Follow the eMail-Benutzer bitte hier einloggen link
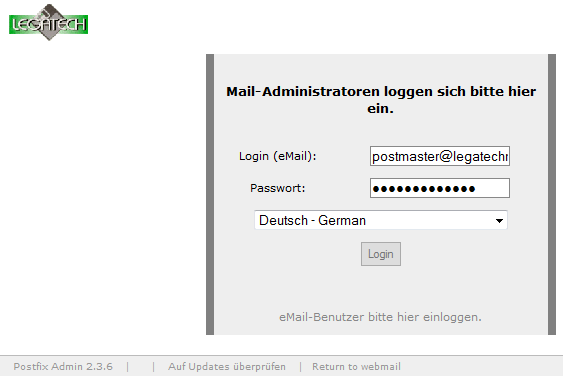The height and width of the screenshot is (382, 563). coord(380,317)
